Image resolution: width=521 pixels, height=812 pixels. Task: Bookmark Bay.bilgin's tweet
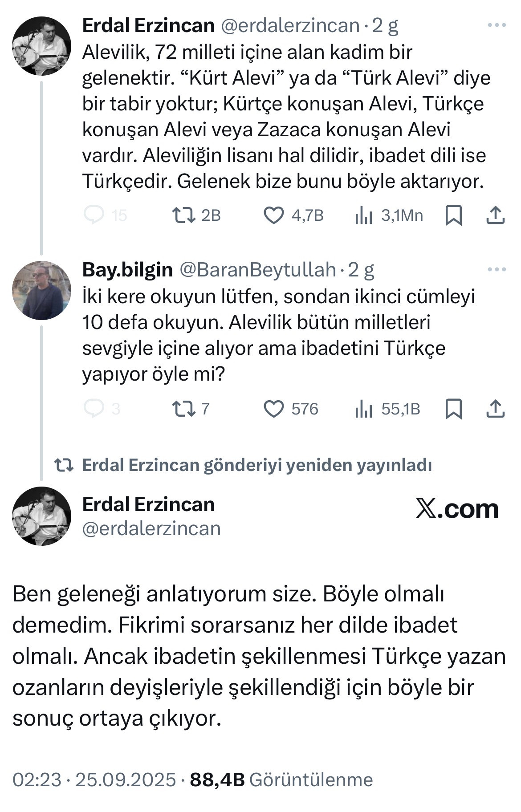(x=453, y=409)
